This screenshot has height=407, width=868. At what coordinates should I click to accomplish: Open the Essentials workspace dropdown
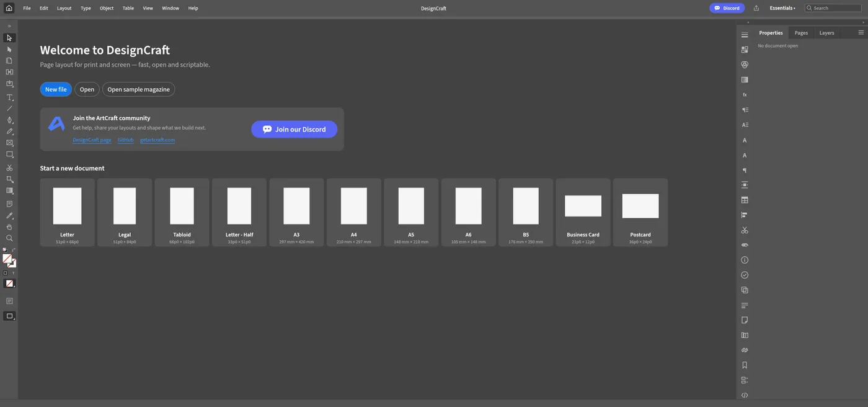click(x=782, y=8)
